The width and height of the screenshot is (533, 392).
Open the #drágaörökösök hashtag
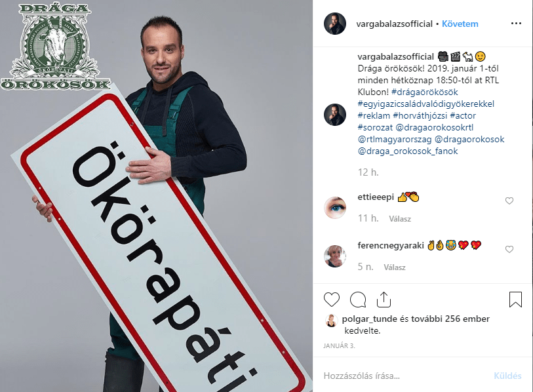tap(425, 92)
